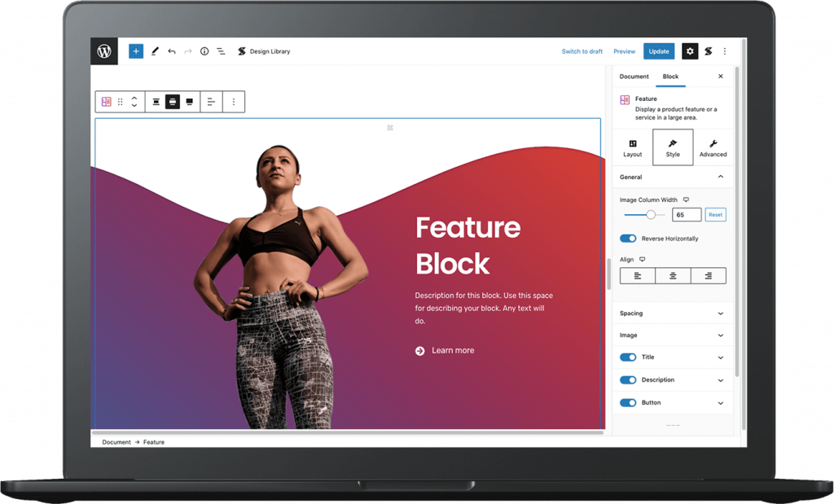Open the Style tab
Image resolution: width=834 pixels, height=504 pixels.
point(673,148)
